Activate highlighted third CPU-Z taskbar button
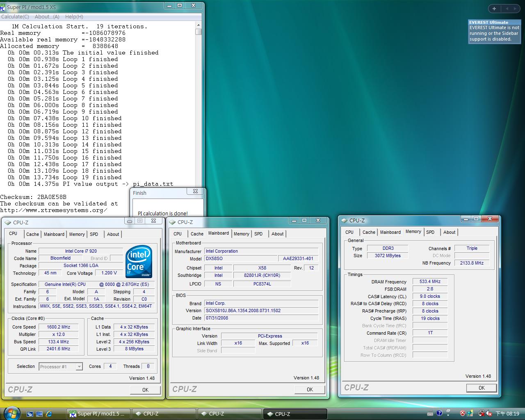 click(x=295, y=414)
